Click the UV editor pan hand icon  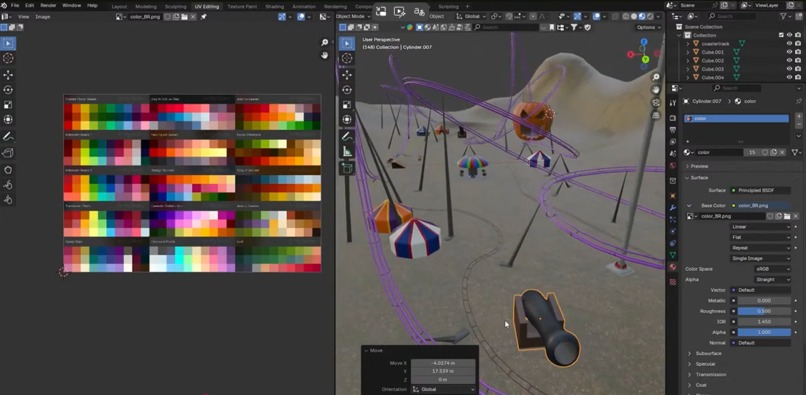324,55
